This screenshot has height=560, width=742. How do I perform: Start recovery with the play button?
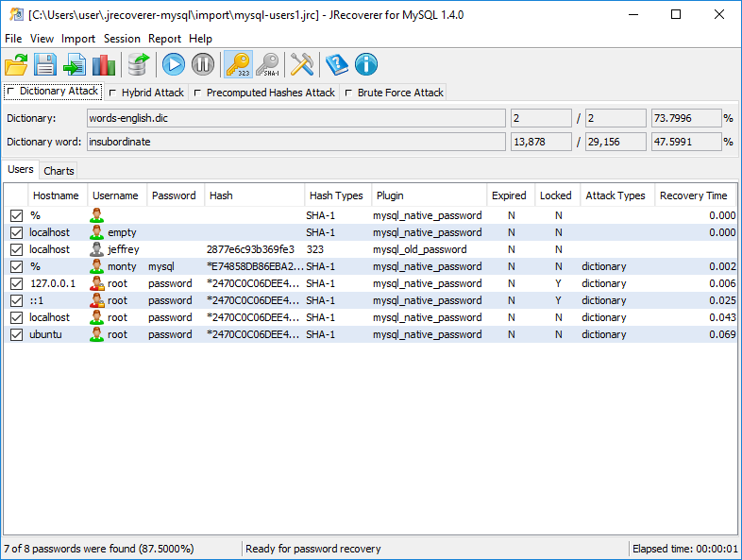(x=173, y=64)
